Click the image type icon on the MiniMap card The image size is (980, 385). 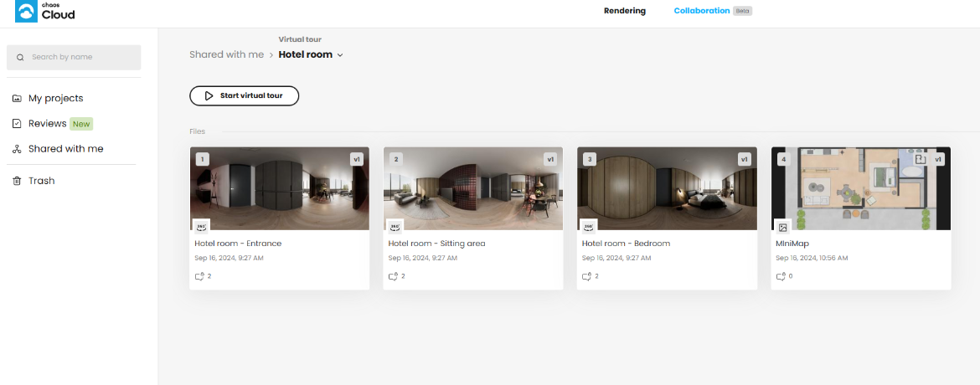(x=782, y=228)
